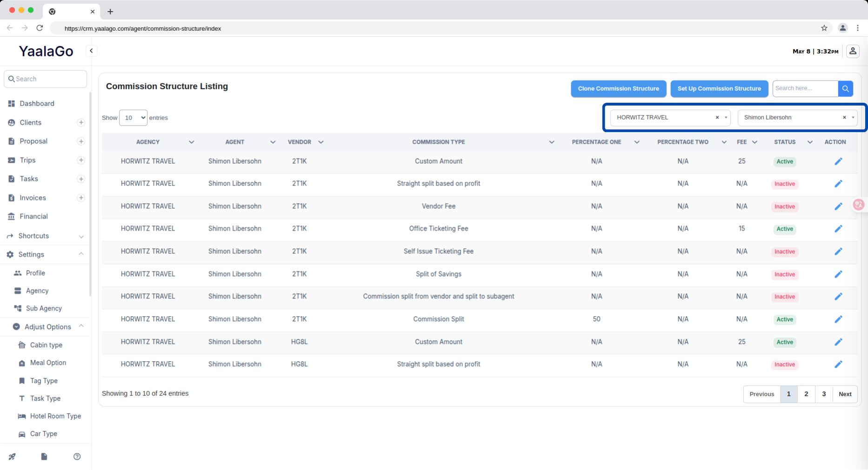The image size is (868, 470).
Task: Go to the Profile settings page
Action: point(35,273)
